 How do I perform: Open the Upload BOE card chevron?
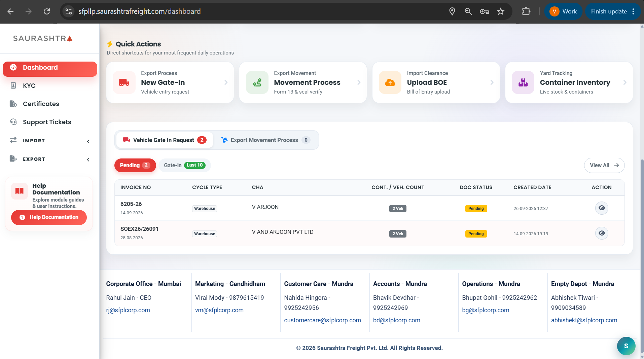(492, 82)
